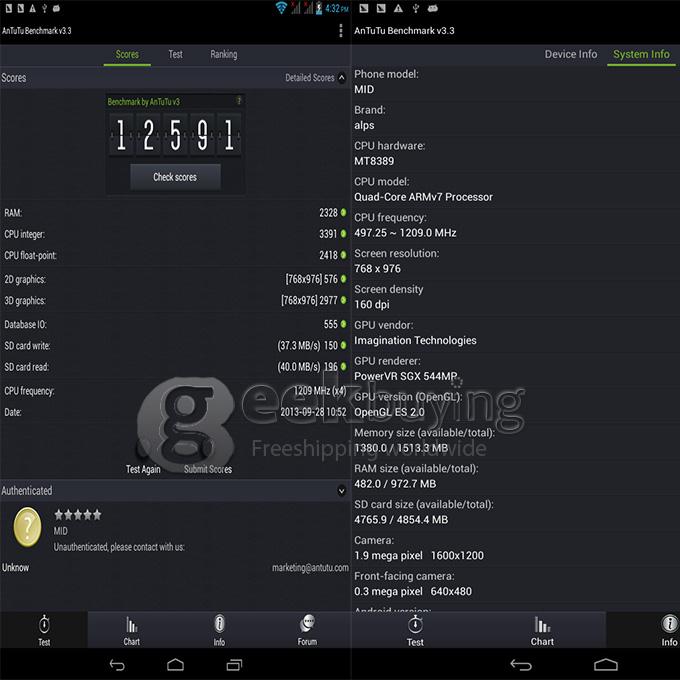Tap the Chart icon beside the Forum icon
Screen dimensions: 680x680
click(x=132, y=630)
